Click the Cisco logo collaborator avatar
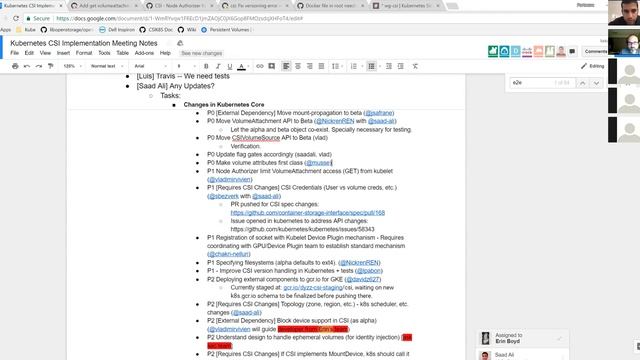The height and width of the screenshot is (360, 640). coord(527,51)
